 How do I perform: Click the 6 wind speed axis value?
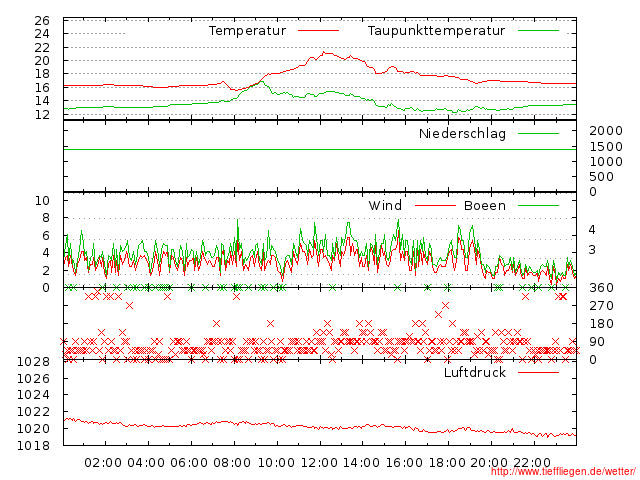[46, 236]
